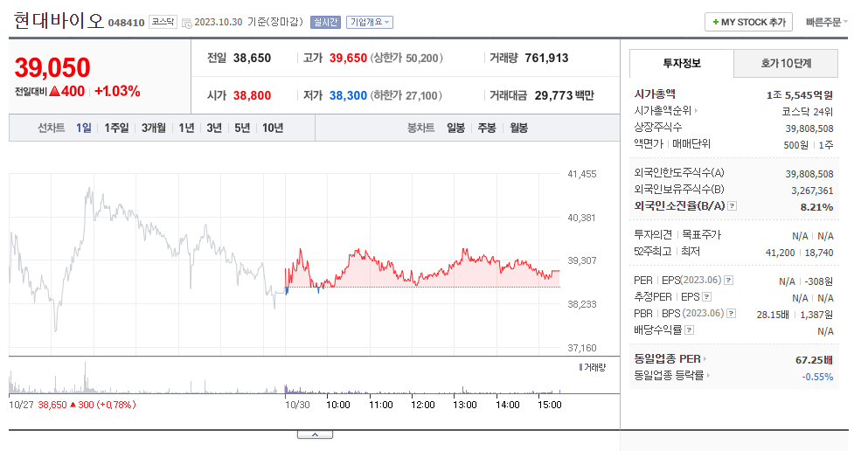868x451 pixels.
Task: Click the 10/27 previous-day axis label
Action: (21, 405)
